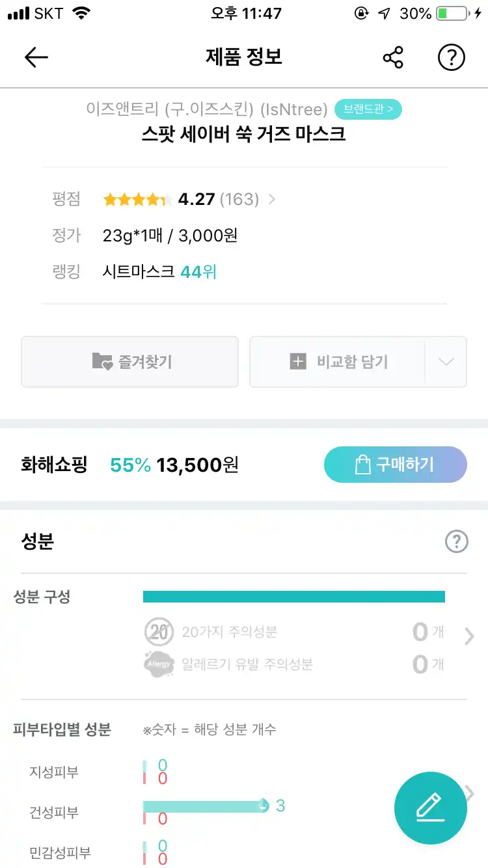The height and width of the screenshot is (868, 488).
Task: Tap the 20 caution ingredients badge icon
Action: (159, 632)
